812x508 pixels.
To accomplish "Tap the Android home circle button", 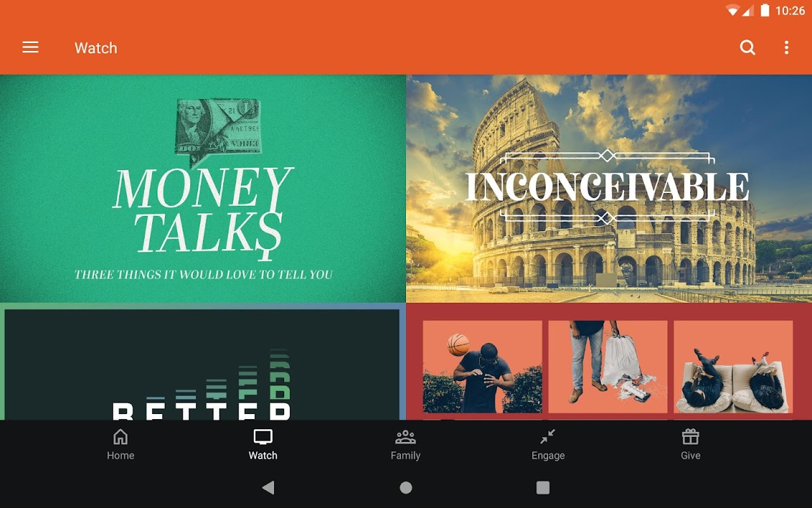I will pyautogui.click(x=406, y=488).
